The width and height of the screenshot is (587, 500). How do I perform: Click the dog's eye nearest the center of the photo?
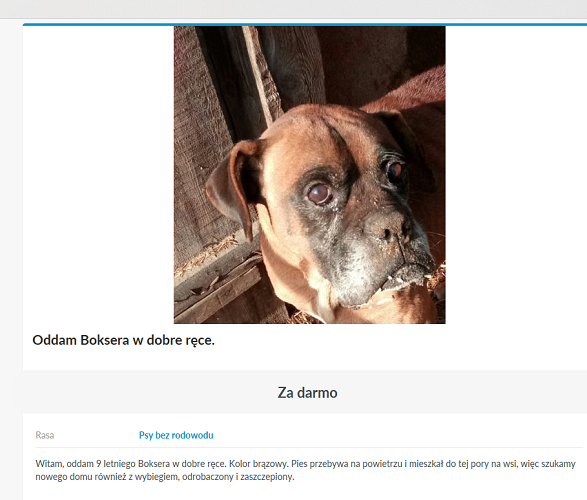click(x=319, y=193)
